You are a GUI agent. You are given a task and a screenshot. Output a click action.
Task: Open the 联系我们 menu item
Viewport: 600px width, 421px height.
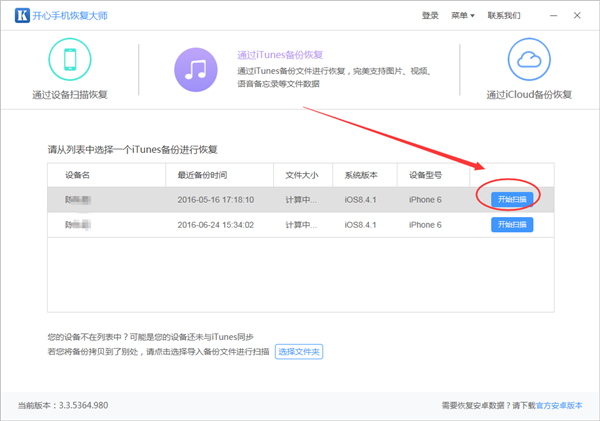(x=504, y=16)
